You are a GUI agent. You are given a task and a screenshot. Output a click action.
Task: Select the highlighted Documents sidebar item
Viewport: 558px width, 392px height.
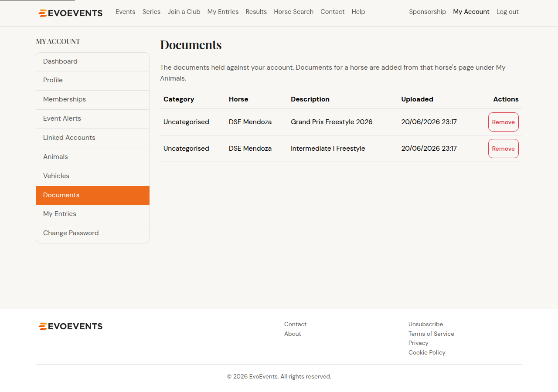92,196
